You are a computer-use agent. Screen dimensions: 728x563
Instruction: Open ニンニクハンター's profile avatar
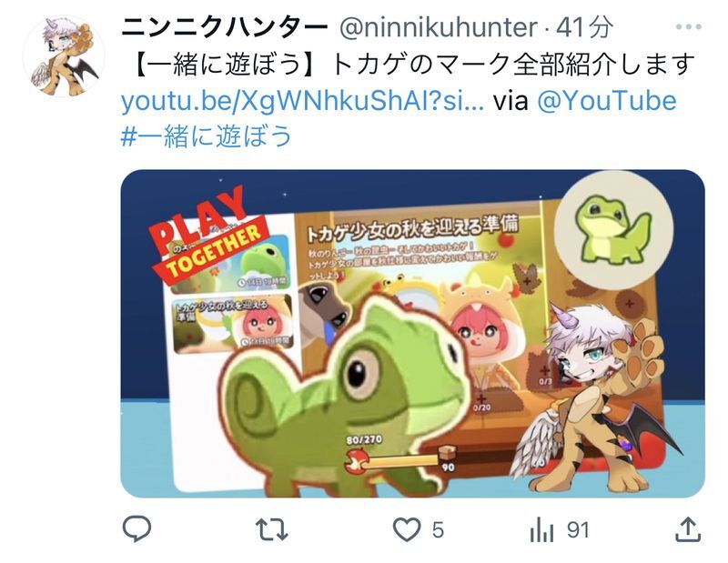(x=64, y=56)
